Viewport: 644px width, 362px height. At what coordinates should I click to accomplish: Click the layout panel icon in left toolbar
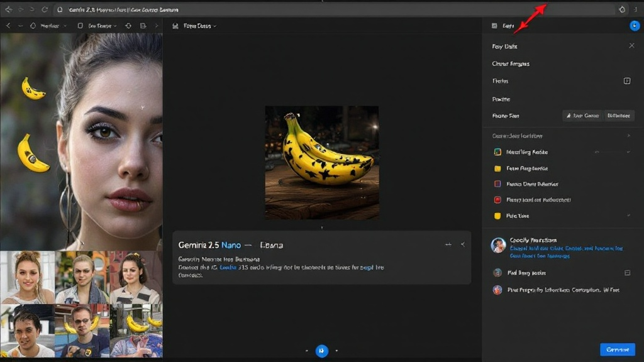143,25
